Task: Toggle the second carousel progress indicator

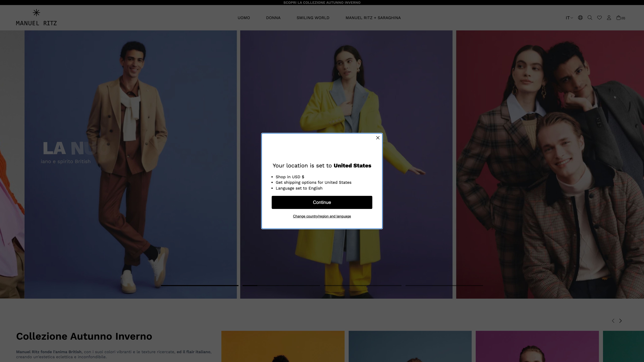Action: pos(281,286)
